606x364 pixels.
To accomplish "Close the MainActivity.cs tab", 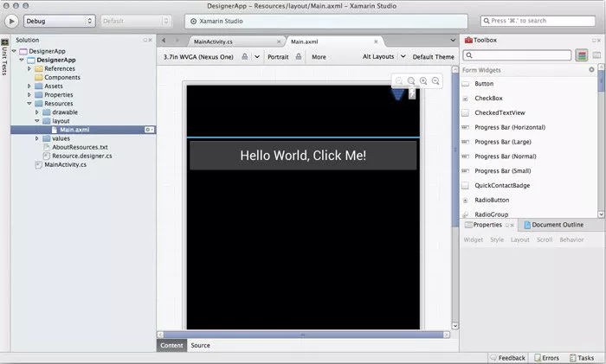I will tap(279, 42).
